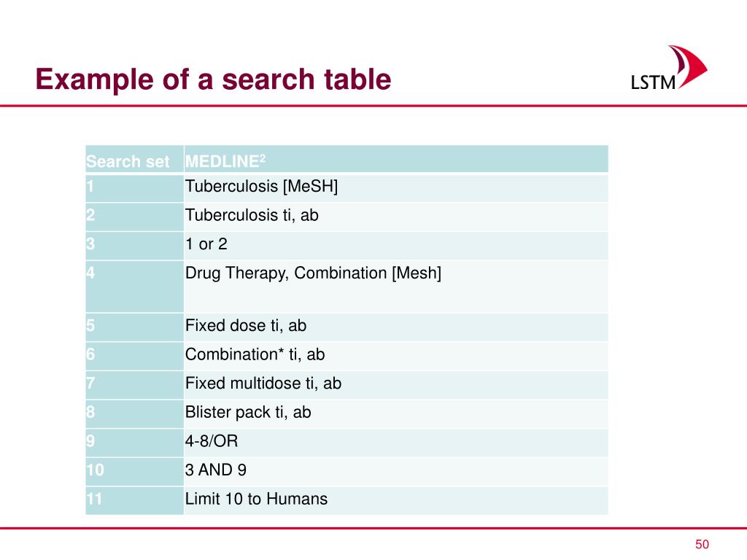The height and width of the screenshot is (560, 747).
Task: Click the '3 AND 9' cell
Action: tap(396, 472)
